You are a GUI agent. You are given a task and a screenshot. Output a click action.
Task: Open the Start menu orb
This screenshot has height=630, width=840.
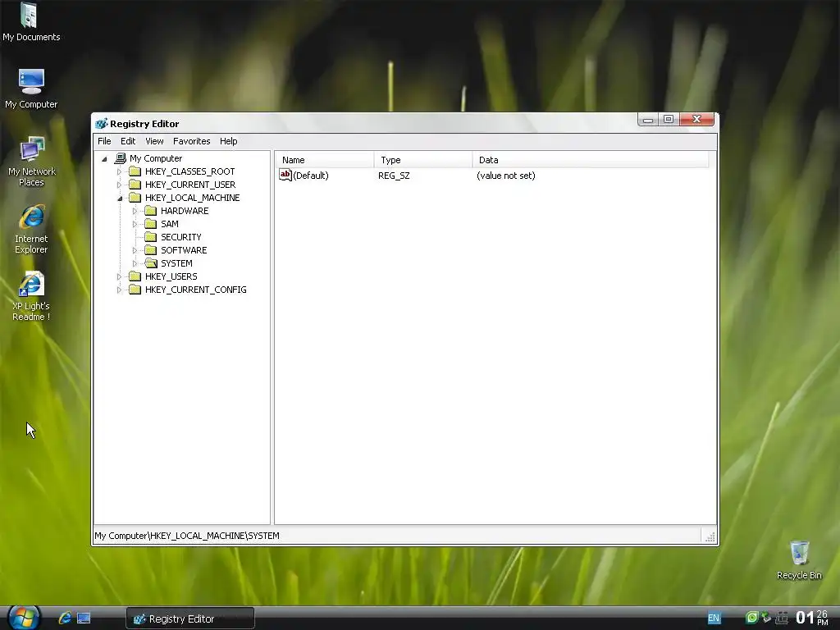(24, 618)
